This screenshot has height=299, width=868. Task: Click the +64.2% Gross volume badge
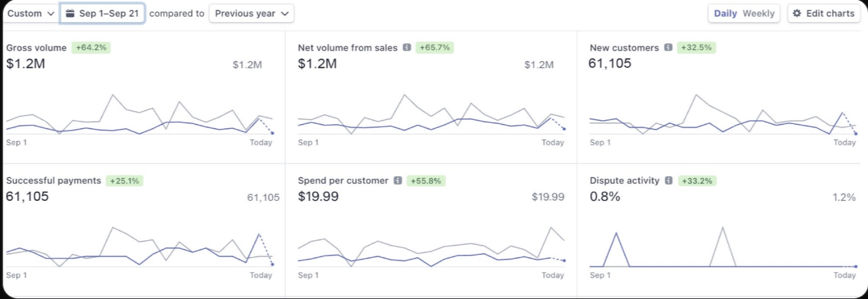[x=90, y=47]
